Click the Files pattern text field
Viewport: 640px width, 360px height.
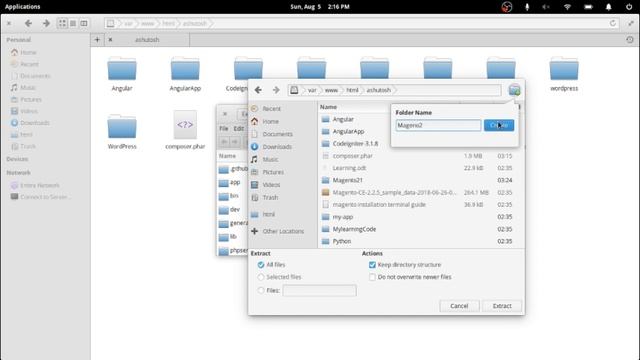pos(320,291)
